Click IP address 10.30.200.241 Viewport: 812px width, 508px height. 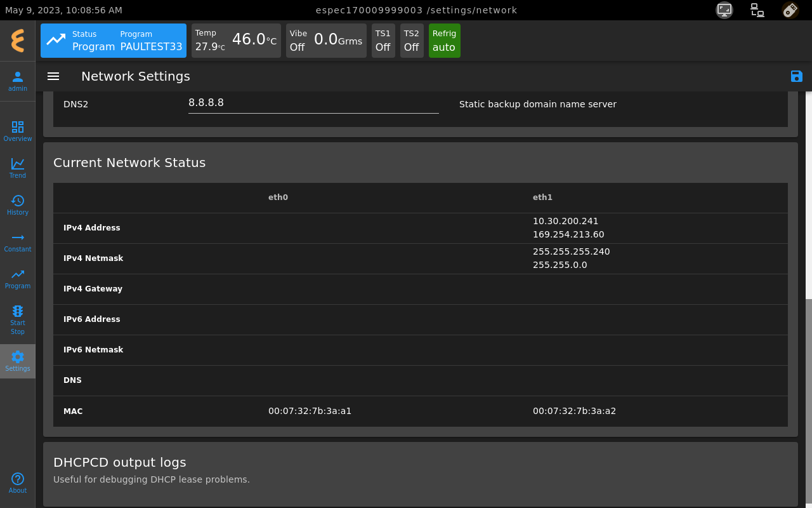point(566,221)
